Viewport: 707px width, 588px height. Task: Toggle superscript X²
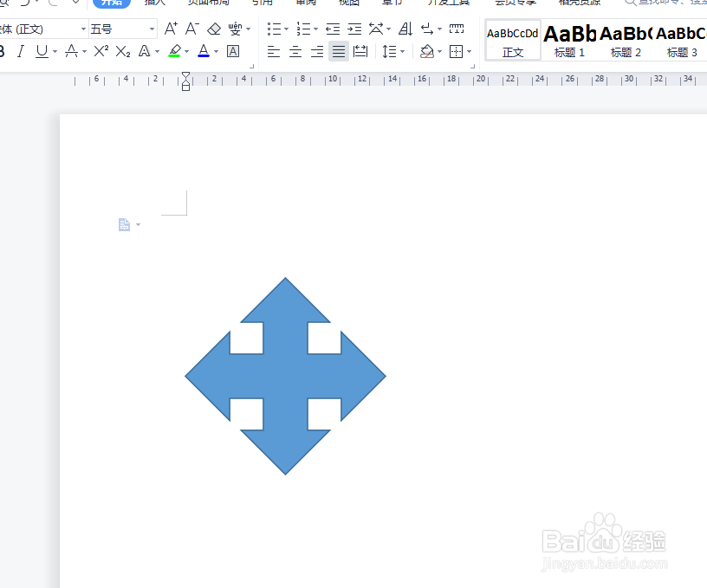pos(101,51)
